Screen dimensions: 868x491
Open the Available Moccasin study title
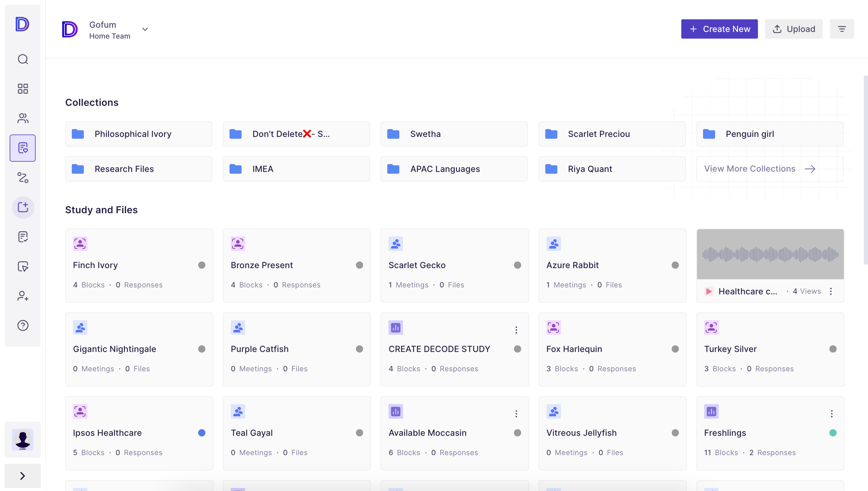pyautogui.click(x=428, y=433)
